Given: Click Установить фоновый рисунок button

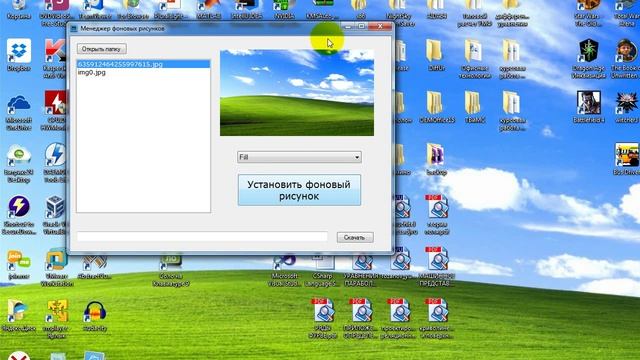Looking at the screenshot, I should pos(299,190).
